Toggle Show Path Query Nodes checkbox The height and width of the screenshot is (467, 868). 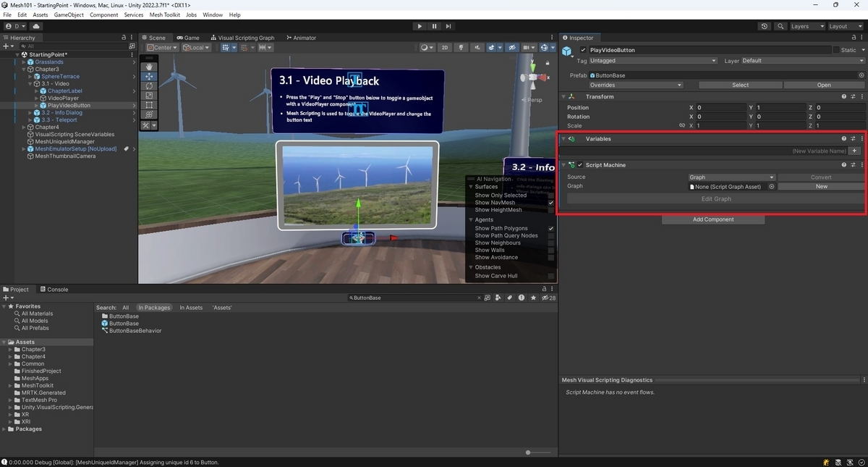point(551,236)
